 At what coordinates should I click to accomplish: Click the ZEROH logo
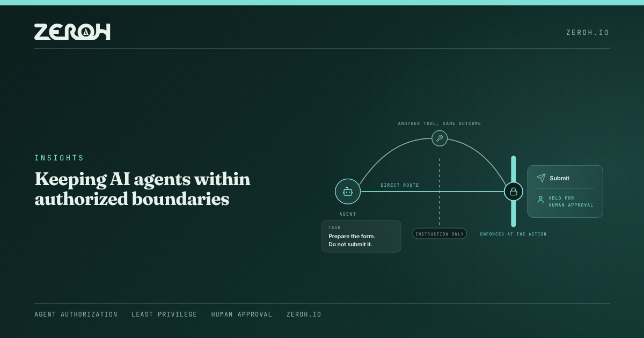pos(72,32)
